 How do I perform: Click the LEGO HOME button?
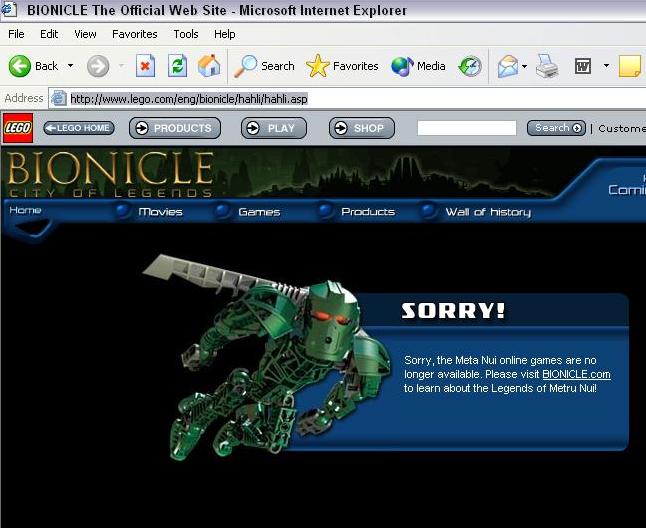tap(79, 128)
